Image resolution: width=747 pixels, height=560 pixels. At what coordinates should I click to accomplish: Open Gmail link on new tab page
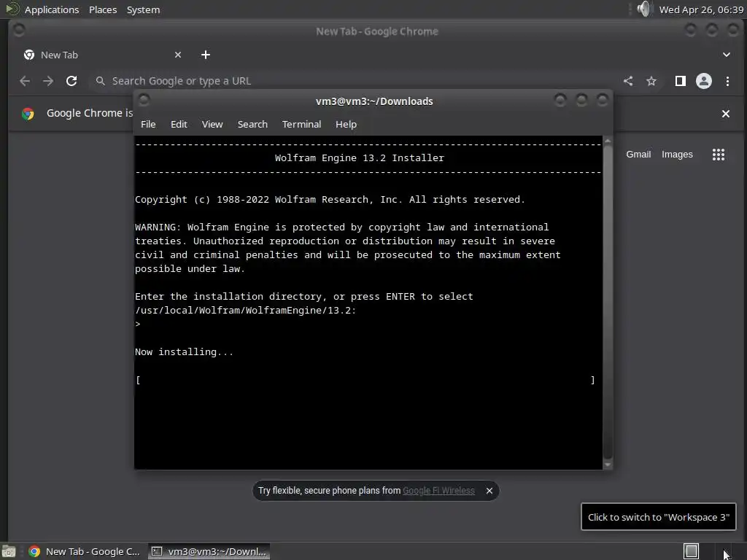click(x=638, y=155)
